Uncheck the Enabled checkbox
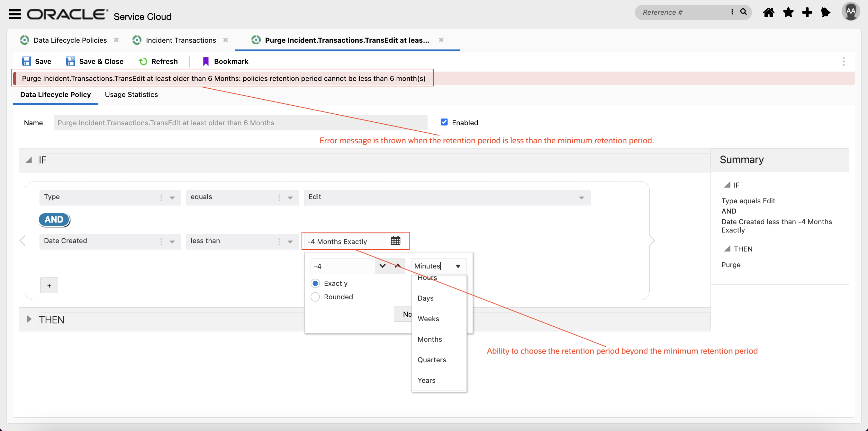 [444, 122]
